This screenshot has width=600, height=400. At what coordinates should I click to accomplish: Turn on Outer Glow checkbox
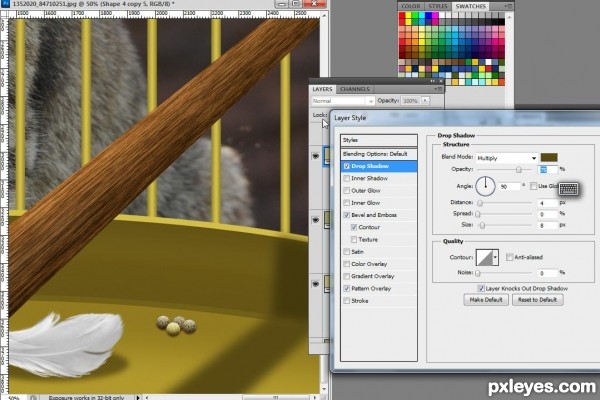[347, 191]
